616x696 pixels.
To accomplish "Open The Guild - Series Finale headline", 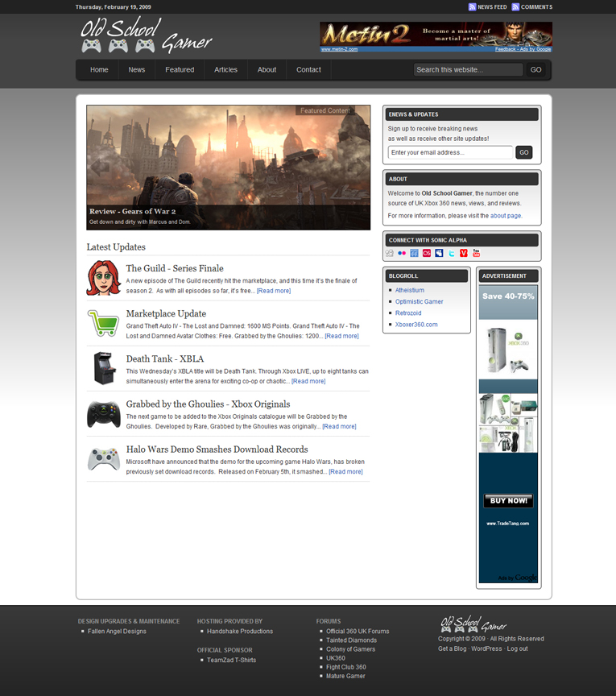I will pyautogui.click(x=175, y=268).
